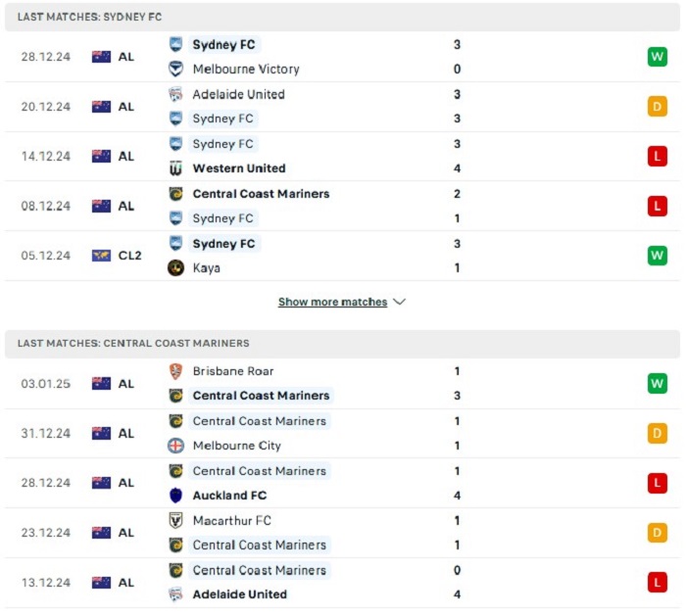Open Show more matches link
This screenshot has width=686, height=616.
point(332,302)
